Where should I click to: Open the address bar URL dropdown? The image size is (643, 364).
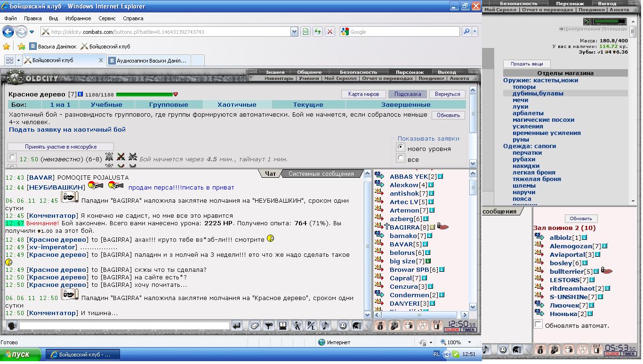(x=294, y=32)
